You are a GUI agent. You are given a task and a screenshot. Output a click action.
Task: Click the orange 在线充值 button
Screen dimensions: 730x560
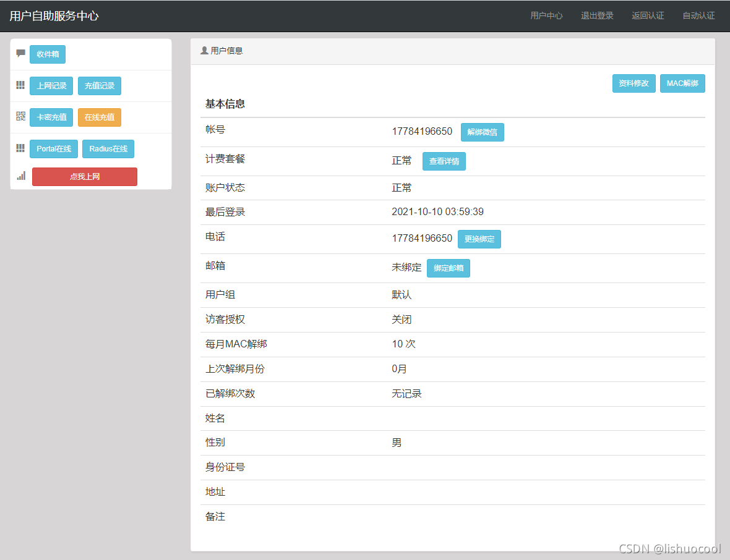pos(100,117)
